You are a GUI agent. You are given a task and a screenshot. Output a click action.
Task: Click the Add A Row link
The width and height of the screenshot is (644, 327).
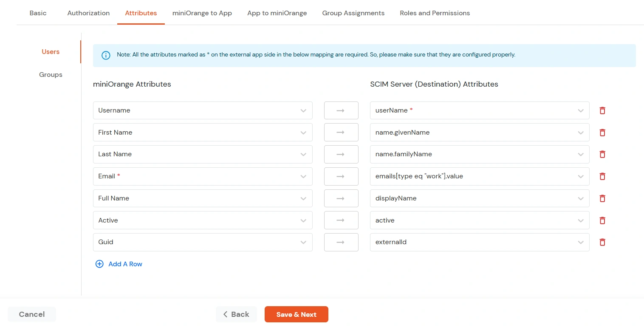125,264
